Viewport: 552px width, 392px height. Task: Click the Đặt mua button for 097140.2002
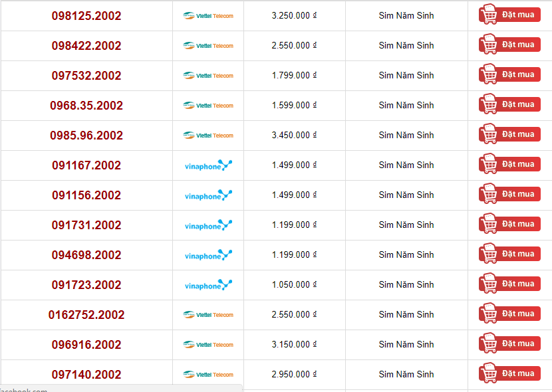(x=509, y=373)
